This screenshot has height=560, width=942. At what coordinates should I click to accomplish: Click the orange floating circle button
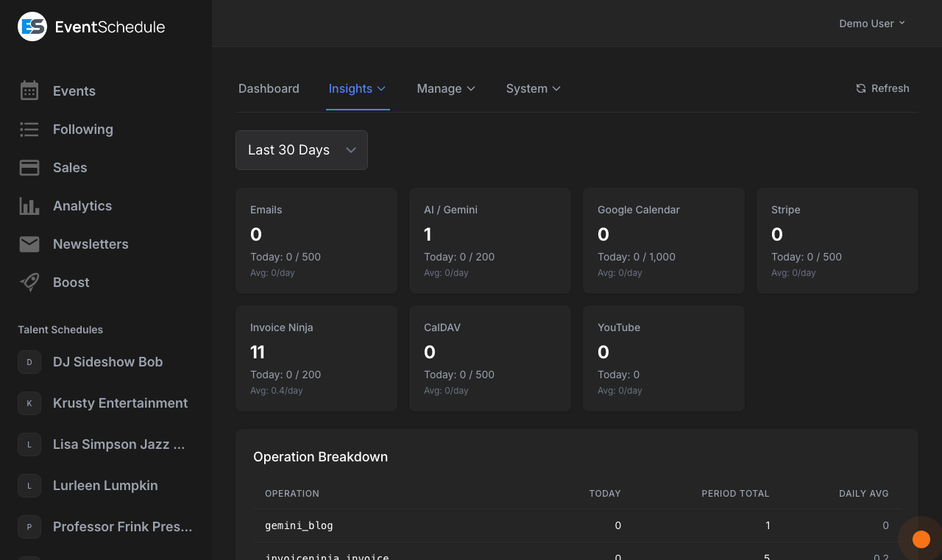click(921, 539)
